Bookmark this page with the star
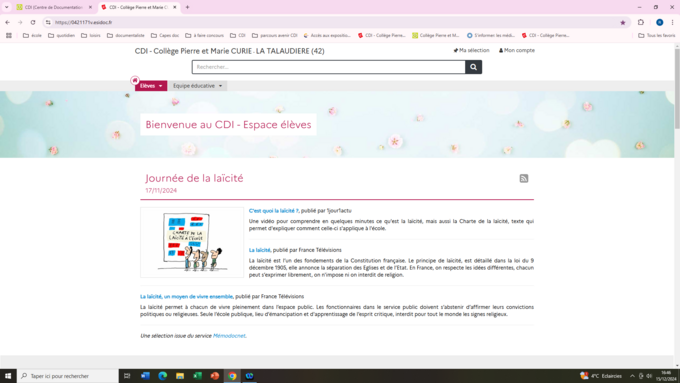This screenshot has height=383, width=680. point(623,23)
